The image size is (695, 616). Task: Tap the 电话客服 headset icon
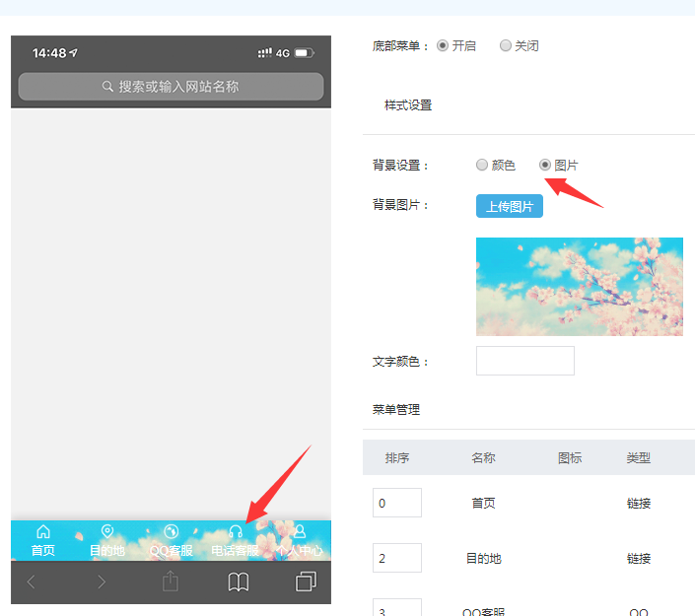tap(235, 532)
